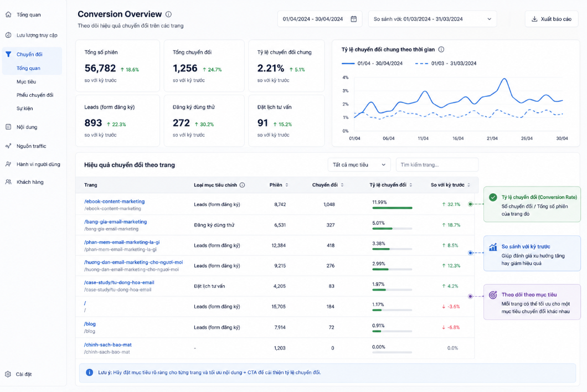Open the Tất cả mục tiêu dropdown
The width and height of the screenshot is (587, 392).
359,165
